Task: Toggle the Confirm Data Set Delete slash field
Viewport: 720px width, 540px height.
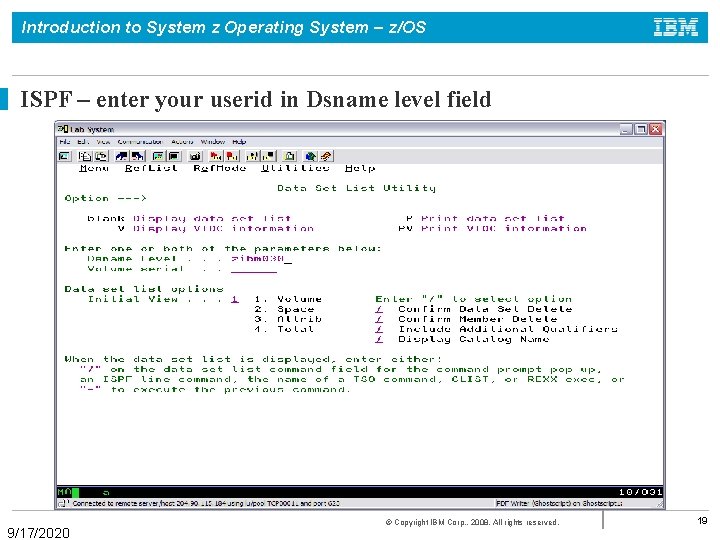Action: tap(379, 309)
